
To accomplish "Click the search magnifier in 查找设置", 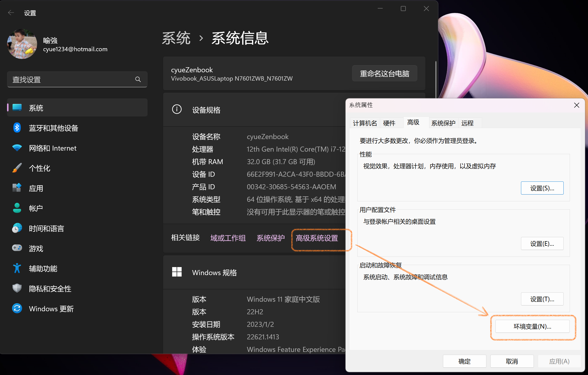I will pos(138,80).
